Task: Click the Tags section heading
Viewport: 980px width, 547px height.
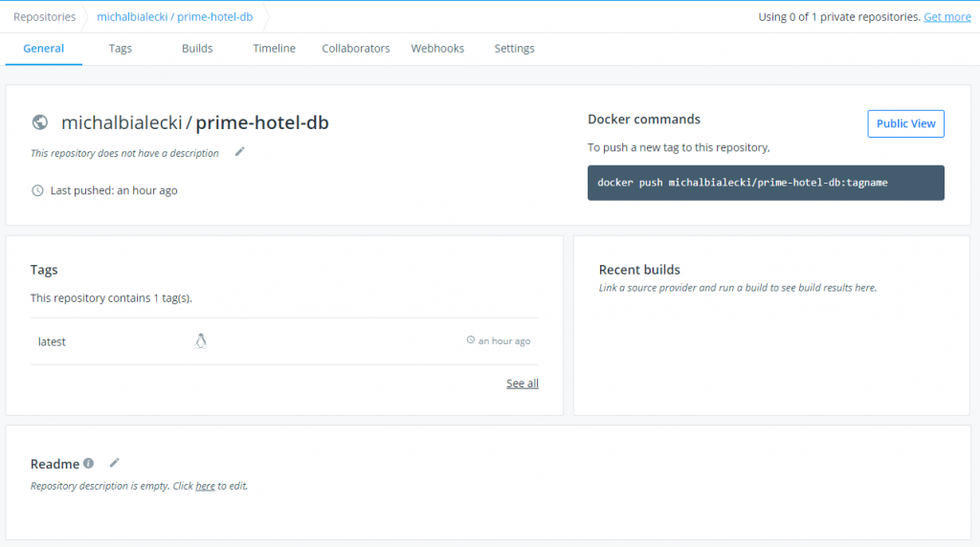Action: [44, 270]
